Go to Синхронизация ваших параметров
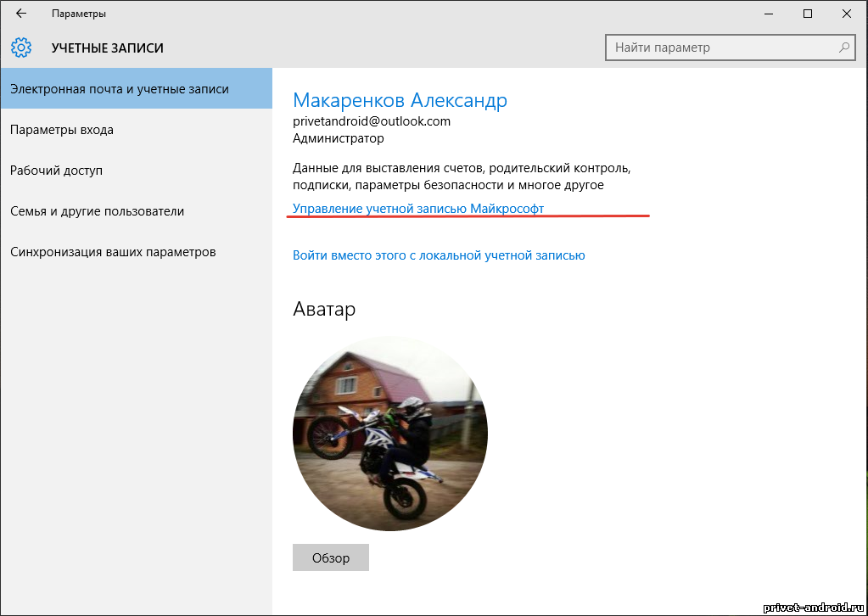Screen dimensions: 868x616 pyautogui.click(x=113, y=252)
